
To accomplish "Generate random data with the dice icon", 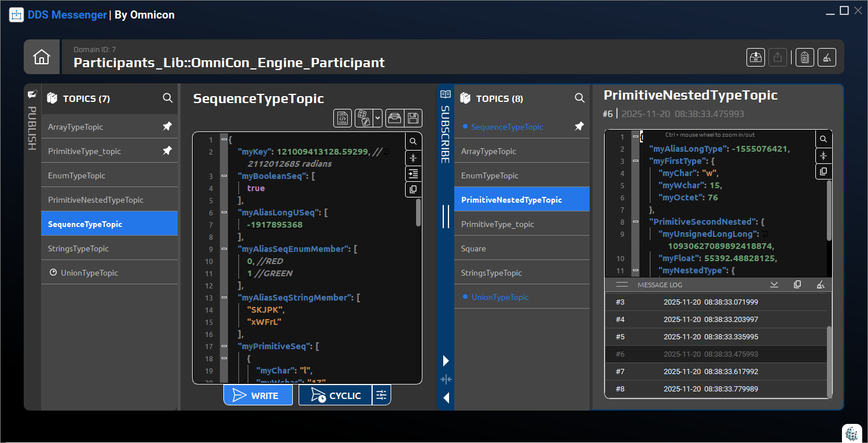I will pyautogui.click(x=363, y=118).
